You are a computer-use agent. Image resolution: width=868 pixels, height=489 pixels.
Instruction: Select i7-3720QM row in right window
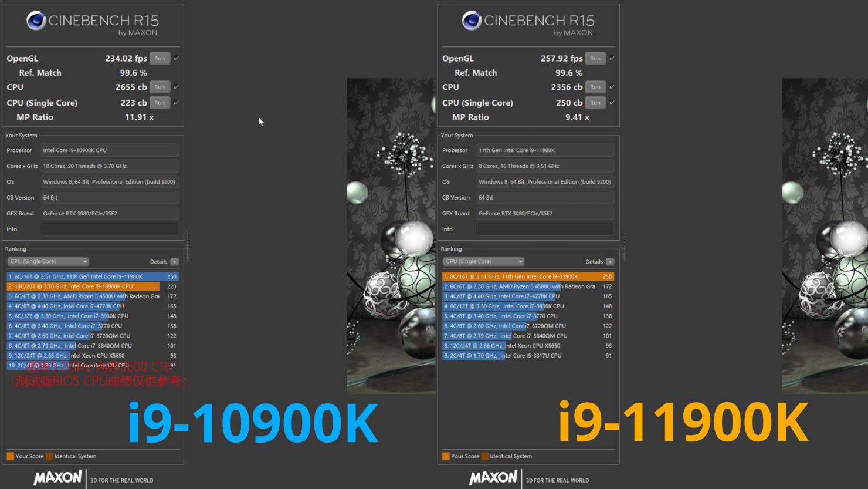point(528,326)
